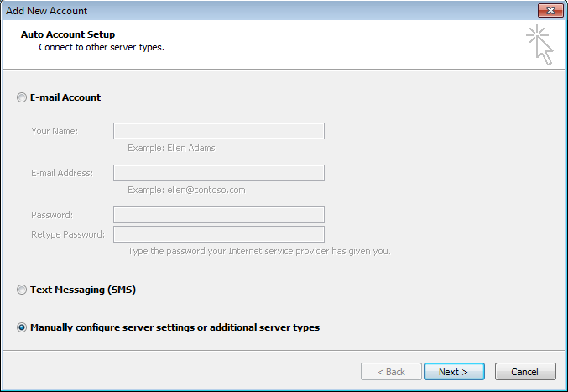Click the Auto Account Setup heading

[68, 34]
